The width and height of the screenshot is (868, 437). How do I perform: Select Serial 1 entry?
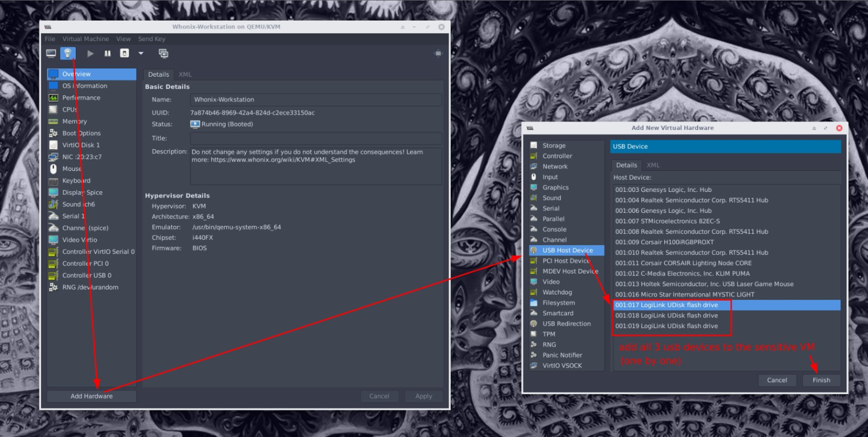pos(92,216)
